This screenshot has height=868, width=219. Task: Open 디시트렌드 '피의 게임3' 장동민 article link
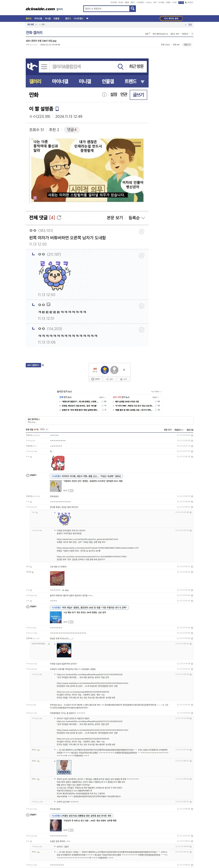tap(89, 608)
